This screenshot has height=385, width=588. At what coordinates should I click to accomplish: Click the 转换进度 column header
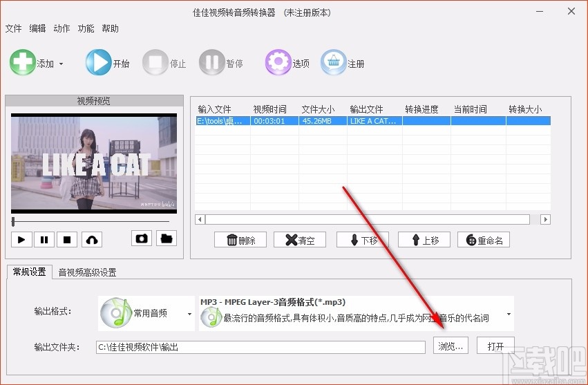coord(421,109)
